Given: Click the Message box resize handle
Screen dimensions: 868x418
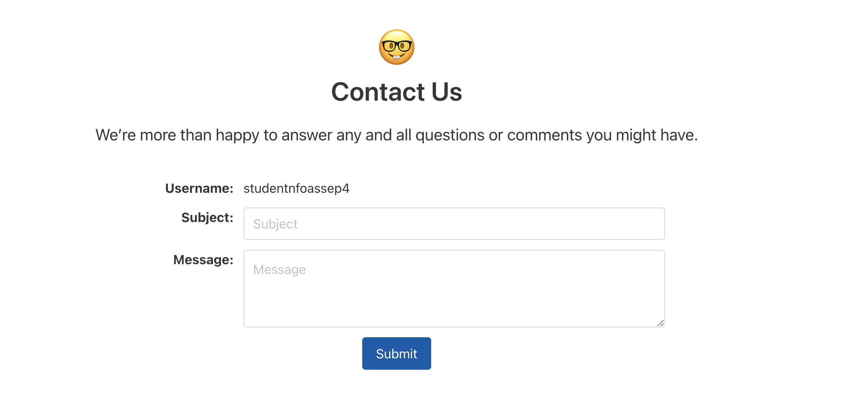Looking at the screenshot, I should (661, 323).
